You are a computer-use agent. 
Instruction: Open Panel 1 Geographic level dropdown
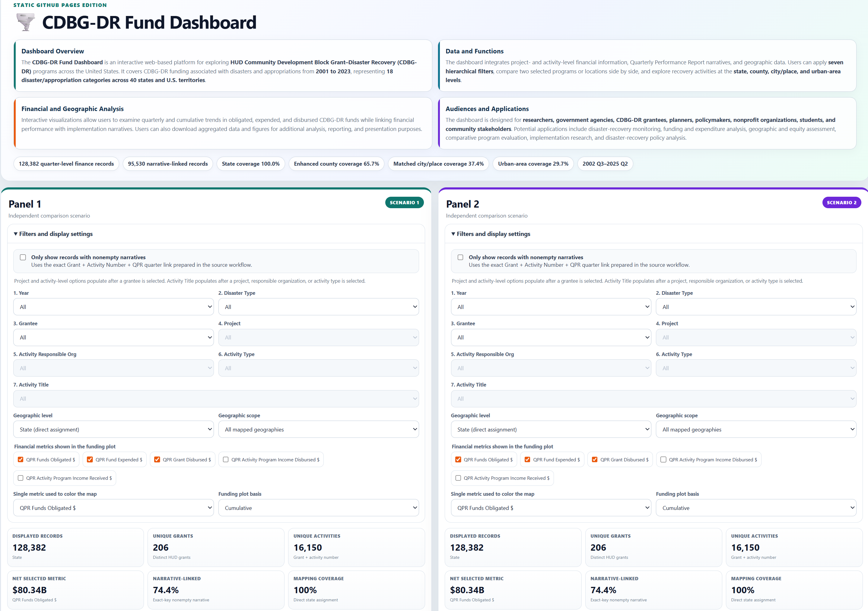click(113, 429)
